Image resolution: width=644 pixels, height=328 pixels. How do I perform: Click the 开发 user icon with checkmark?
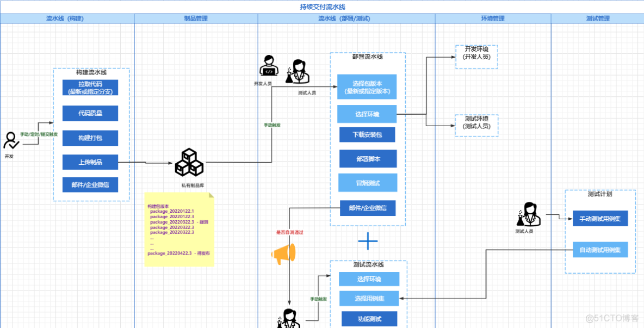coord(10,140)
